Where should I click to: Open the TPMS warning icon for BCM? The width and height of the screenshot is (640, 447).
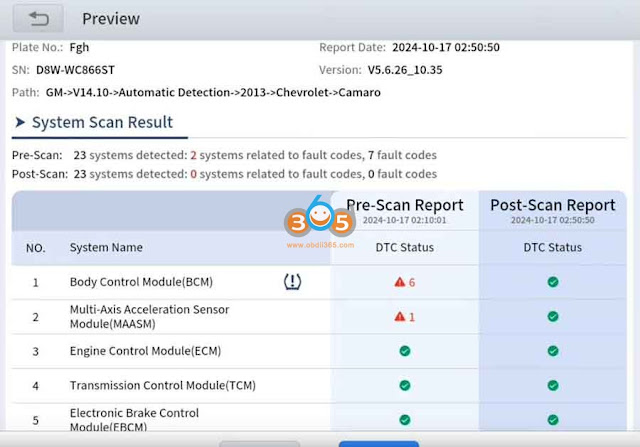(292, 282)
